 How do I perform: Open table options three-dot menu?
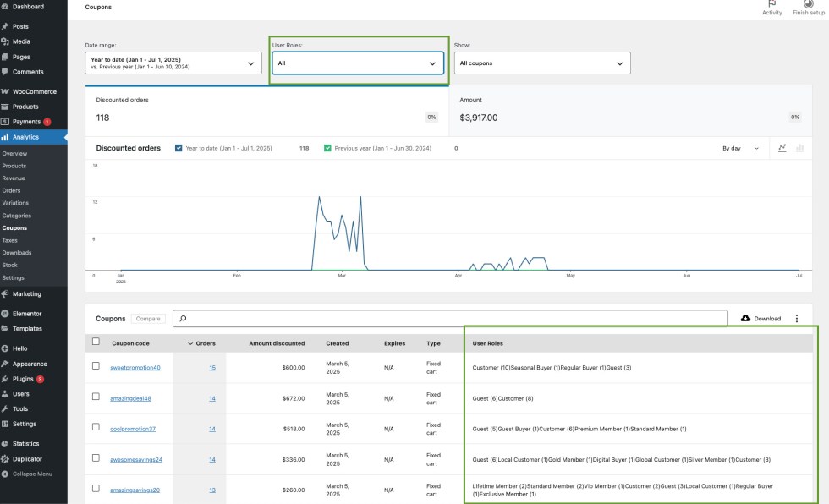pos(796,319)
